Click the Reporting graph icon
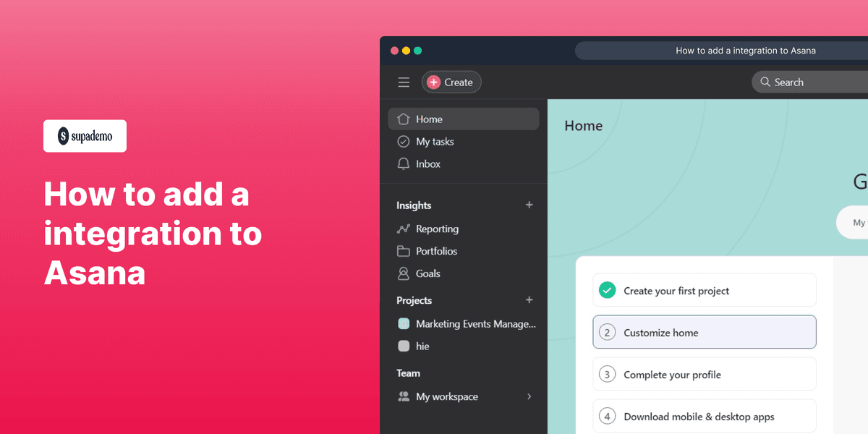This screenshot has height=434, width=868. [404, 229]
